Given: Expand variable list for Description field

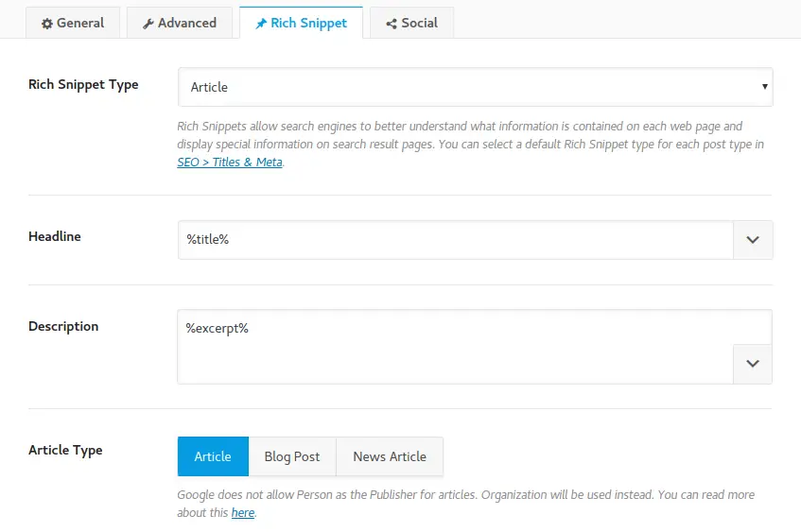Looking at the screenshot, I should (753, 364).
